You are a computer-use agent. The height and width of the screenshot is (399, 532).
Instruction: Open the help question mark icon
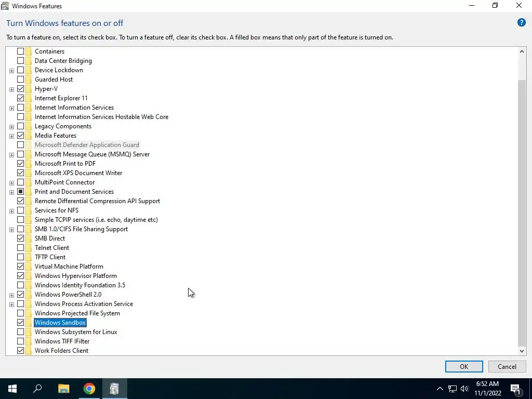click(521, 23)
